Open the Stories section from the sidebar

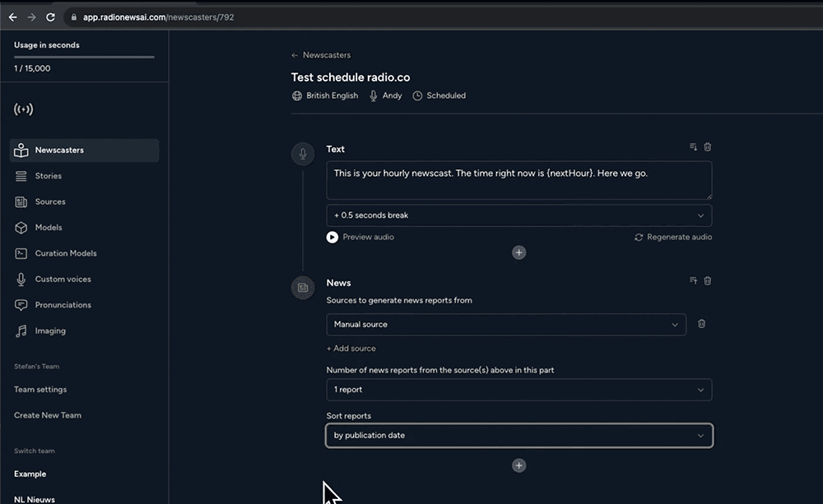click(20, 175)
